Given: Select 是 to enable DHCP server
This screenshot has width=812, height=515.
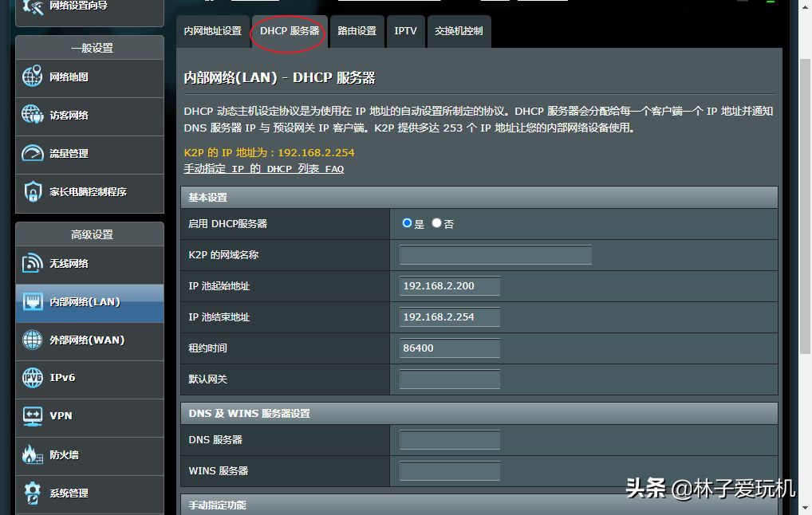Looking at the screenshot, I should [x=408, y=224].
